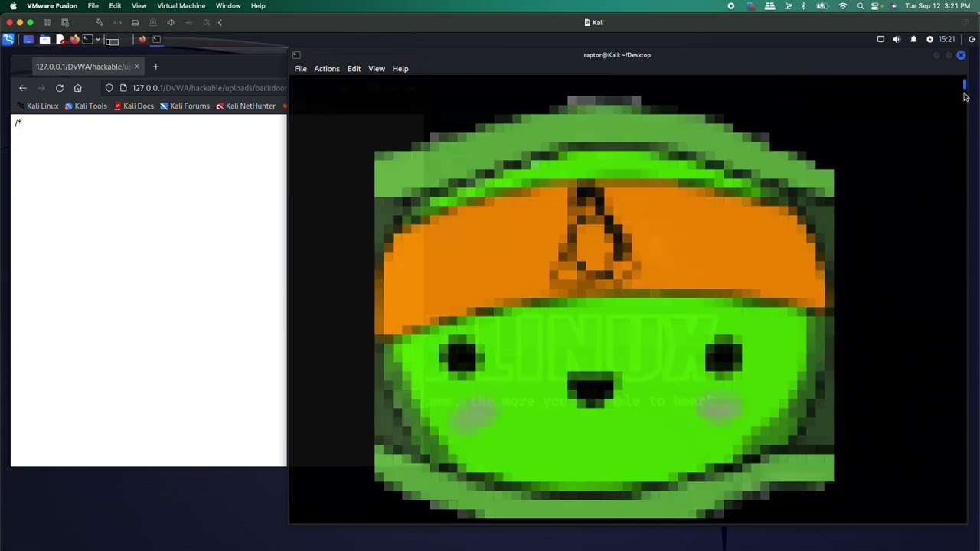Click the macOS battery status icon
Screen dimensions: 980x551
coord(822,5)
